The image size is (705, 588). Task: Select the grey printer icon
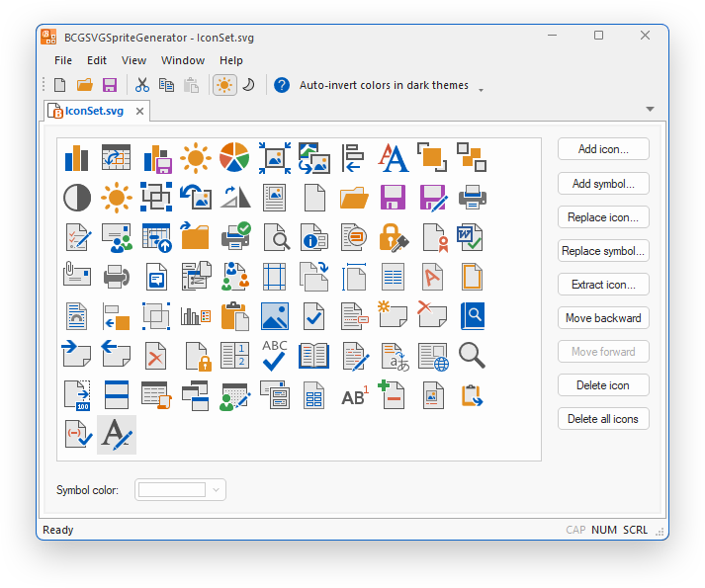472,198
